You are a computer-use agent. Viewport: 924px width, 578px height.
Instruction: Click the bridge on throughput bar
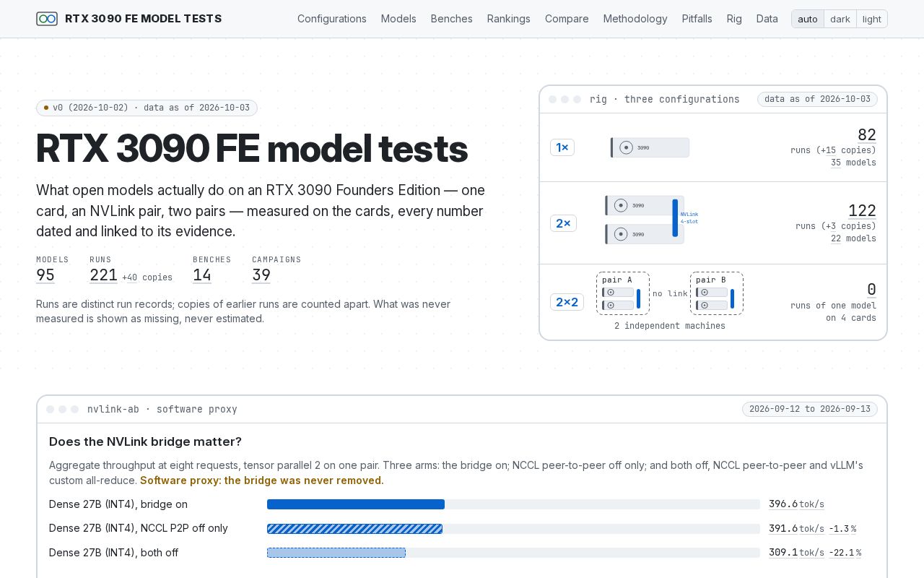click(x=356, y=504)
